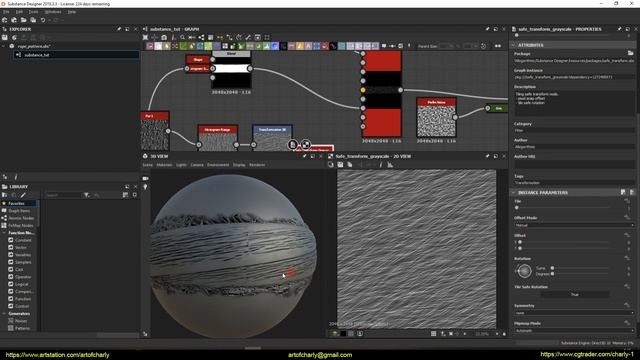
Task: Click the camera icon in 3D View sidebar
Action: coord(145,178)
